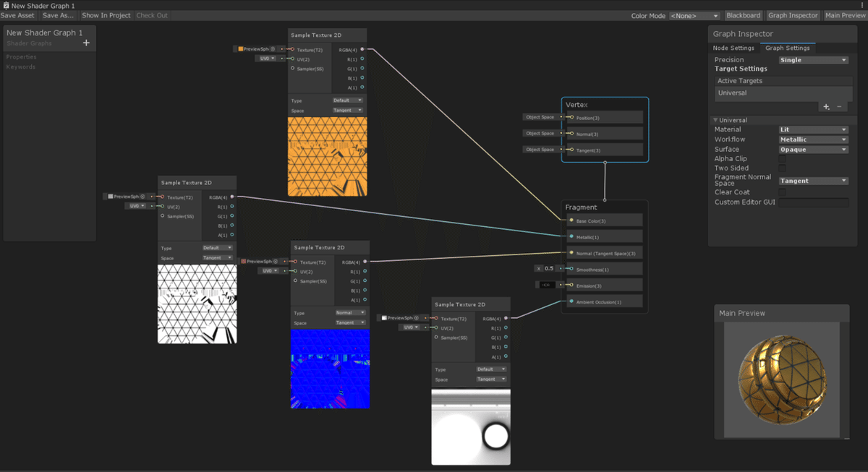Image resolution: width=868 pixels, height=472 pixels.
Task: Click the blue normal-map preview thumbnail
Action: click(x=330, y=369)
